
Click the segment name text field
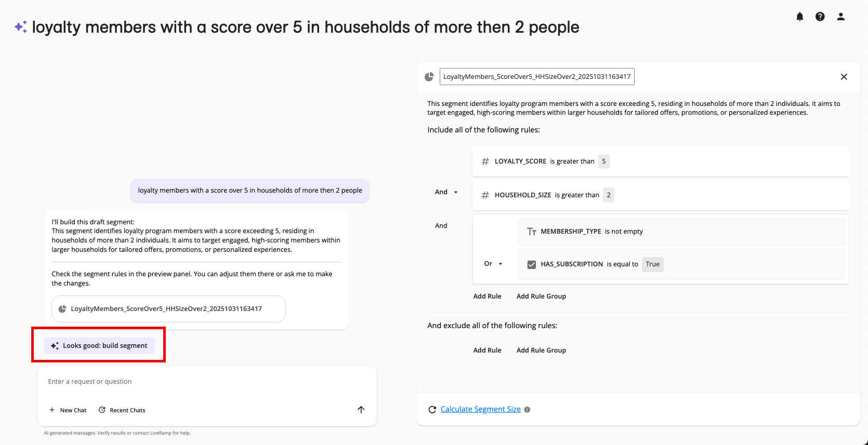tap(537, 77)
